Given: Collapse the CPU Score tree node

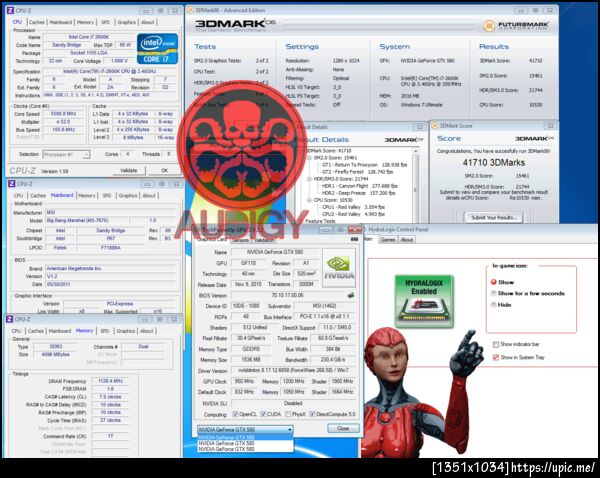Looking at the screenshot, I should coord(309,200).
